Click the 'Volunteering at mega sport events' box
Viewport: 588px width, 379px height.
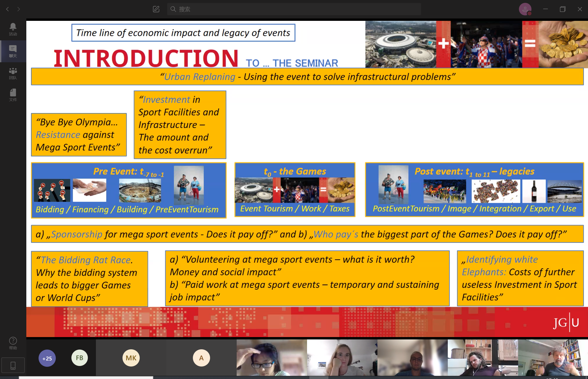coord(307,278)
